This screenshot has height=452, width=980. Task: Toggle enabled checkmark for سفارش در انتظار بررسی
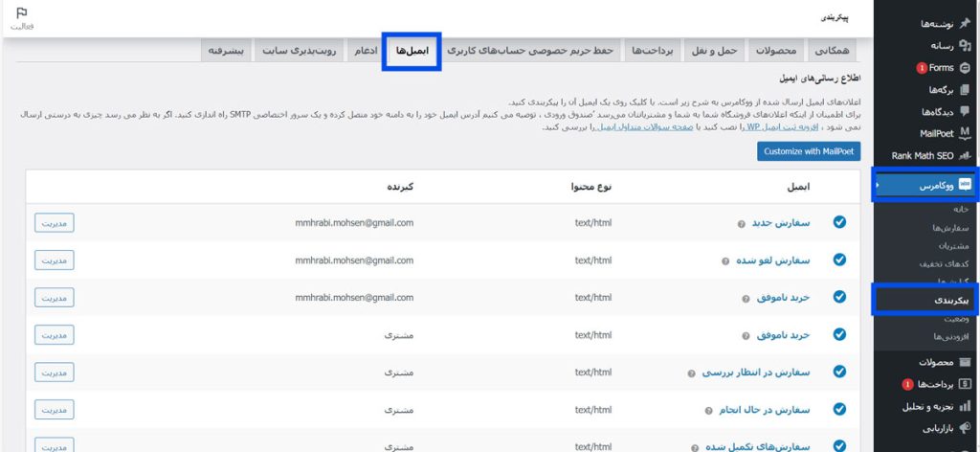point(839,372)
